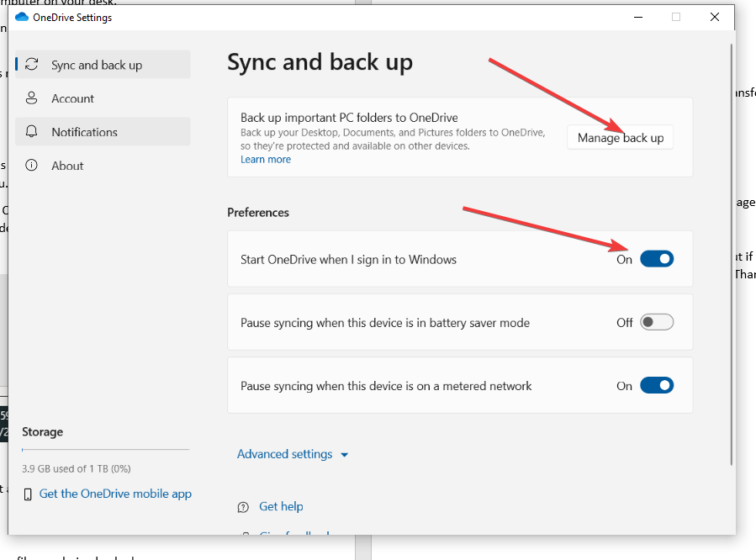The width and height of the screenshot is (756, 560).
Task: Click the storage usage progress bar
Action: 105,451
